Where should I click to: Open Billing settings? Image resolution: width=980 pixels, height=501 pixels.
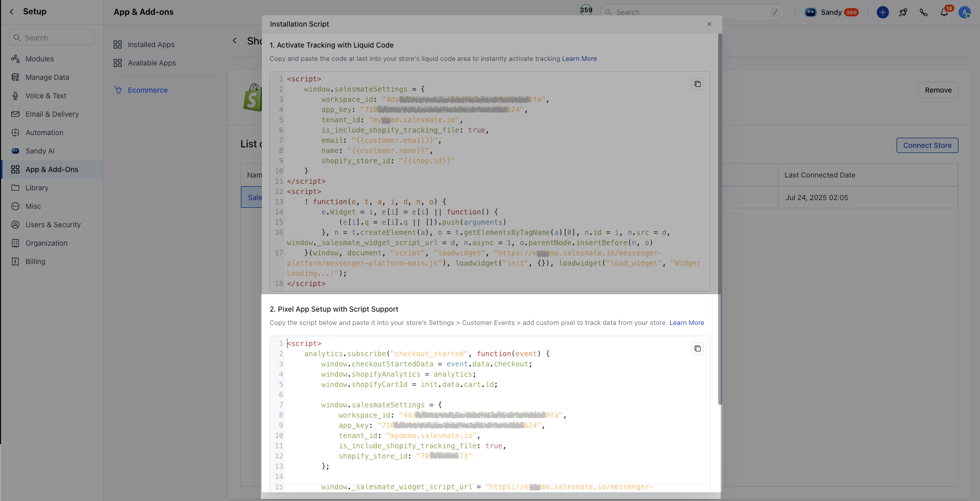click(52, 262)
